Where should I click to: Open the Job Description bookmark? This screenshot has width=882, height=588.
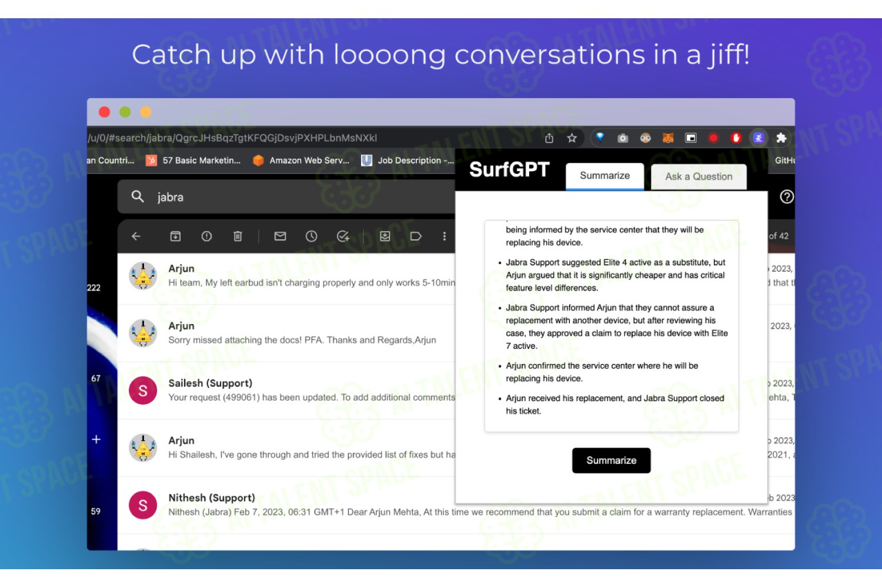[x=407, y=160]
